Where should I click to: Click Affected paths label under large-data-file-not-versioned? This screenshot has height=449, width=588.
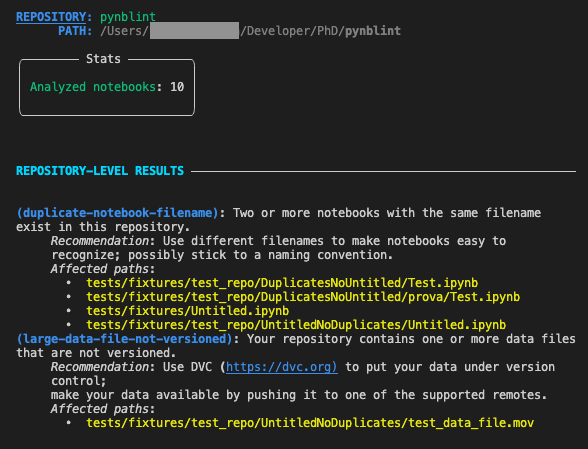point(100,409)
